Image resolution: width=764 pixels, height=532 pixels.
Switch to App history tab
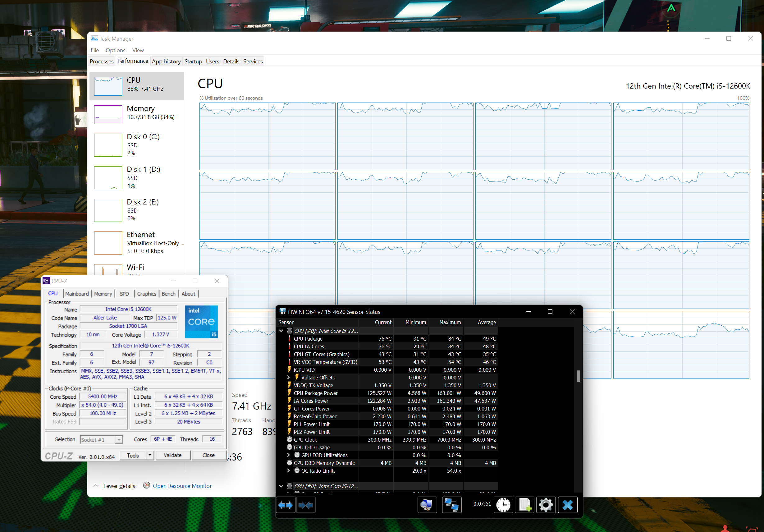166,61
